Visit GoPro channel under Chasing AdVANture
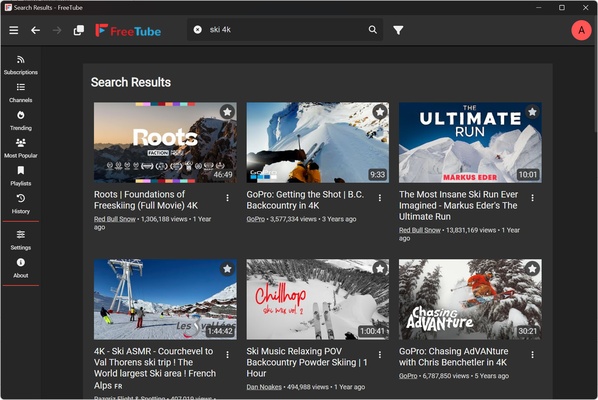Screen dimensions: 598x400 point(408,376)
